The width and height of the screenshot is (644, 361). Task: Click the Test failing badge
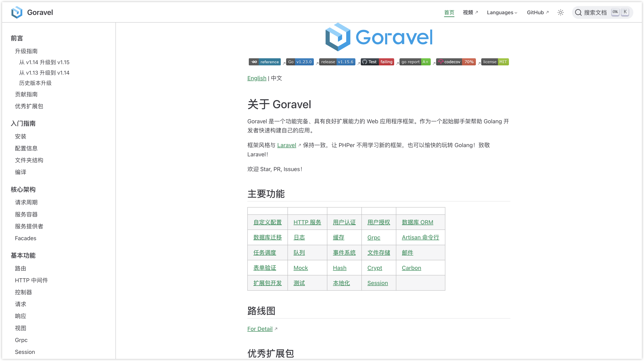click(x=377, y=62)
